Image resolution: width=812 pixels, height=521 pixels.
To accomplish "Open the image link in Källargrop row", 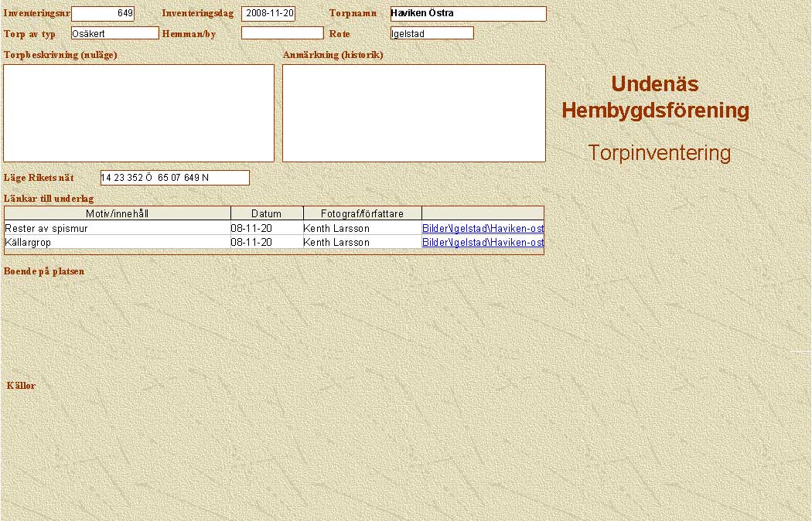I will pos(483,242).
